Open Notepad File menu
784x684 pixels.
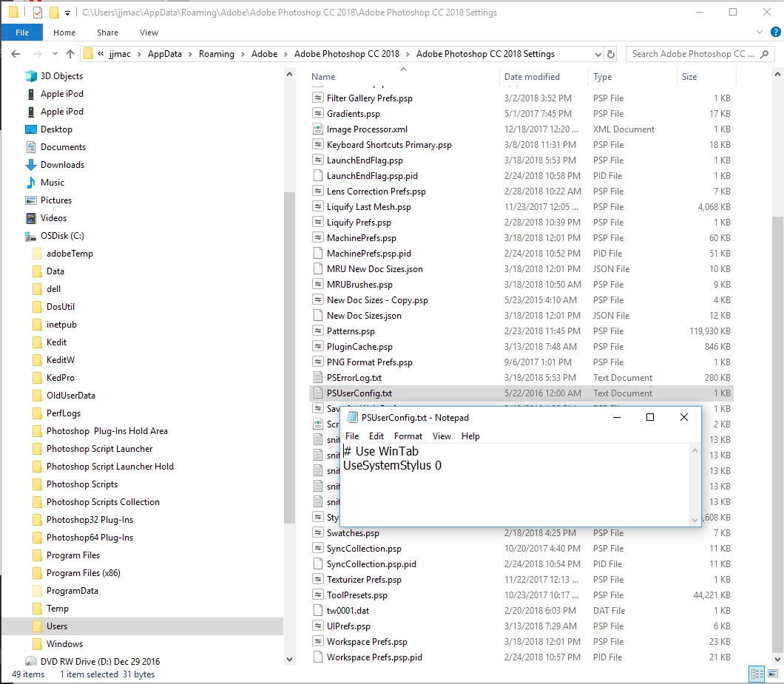pyautogui.click(x=352, y=436)
